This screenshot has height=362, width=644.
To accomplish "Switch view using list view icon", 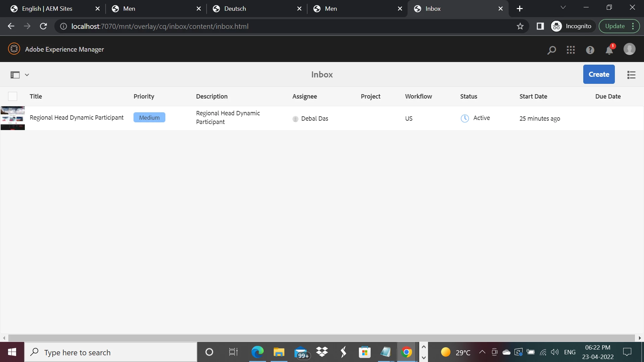I will pos(631,75).
